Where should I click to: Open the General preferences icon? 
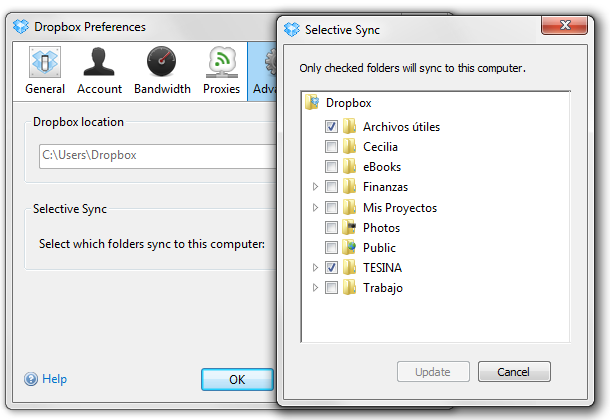click(x=45, y=62)
